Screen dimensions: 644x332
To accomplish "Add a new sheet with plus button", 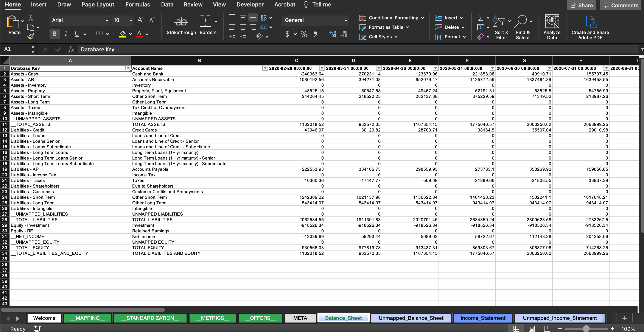I will click(x=624, y=318).
